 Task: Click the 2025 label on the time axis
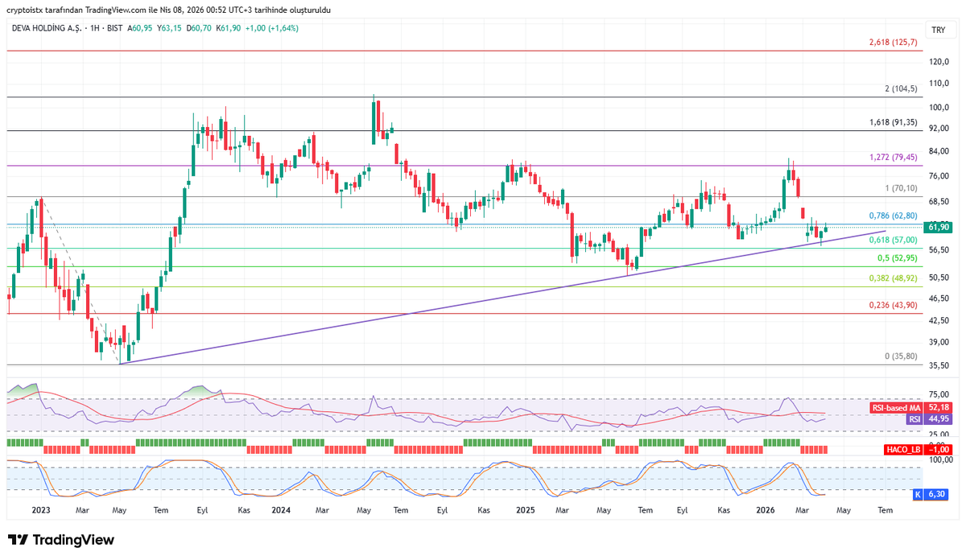(x=526, y=510)
